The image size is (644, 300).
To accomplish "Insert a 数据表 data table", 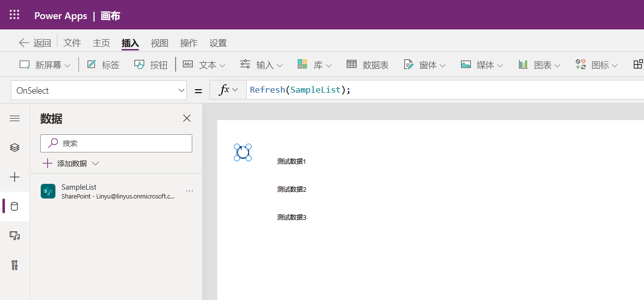I will pos(367,65).
